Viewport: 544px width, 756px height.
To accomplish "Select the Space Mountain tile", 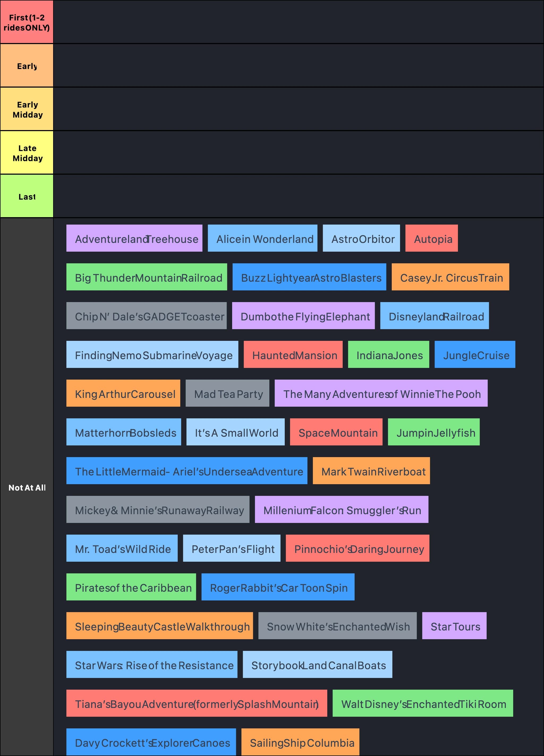I will tap(337, 432).
